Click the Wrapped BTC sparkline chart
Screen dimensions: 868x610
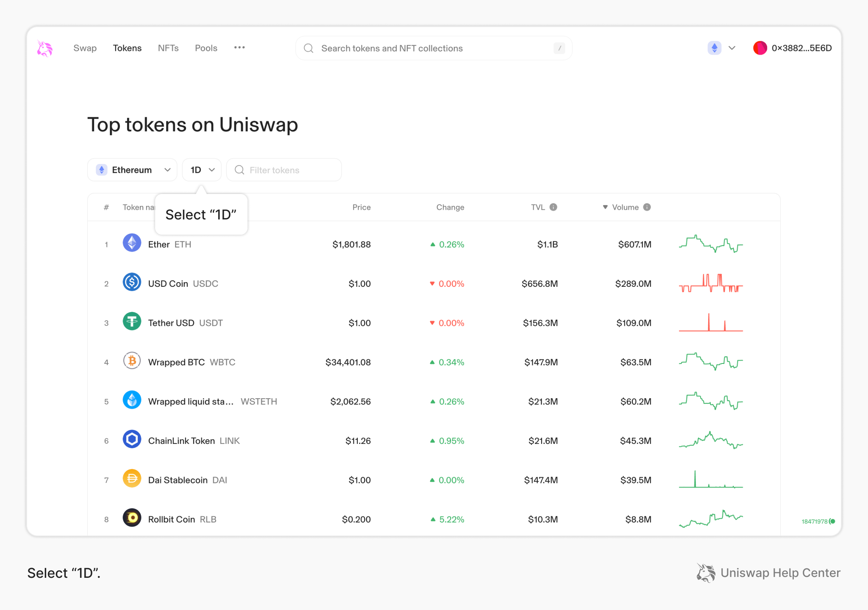(711, 362)
